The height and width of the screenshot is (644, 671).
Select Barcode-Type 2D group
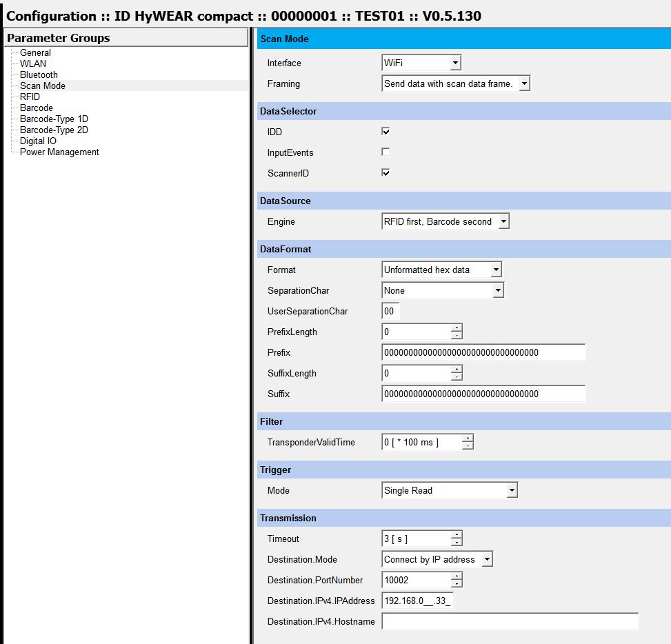tap(54, 130)
